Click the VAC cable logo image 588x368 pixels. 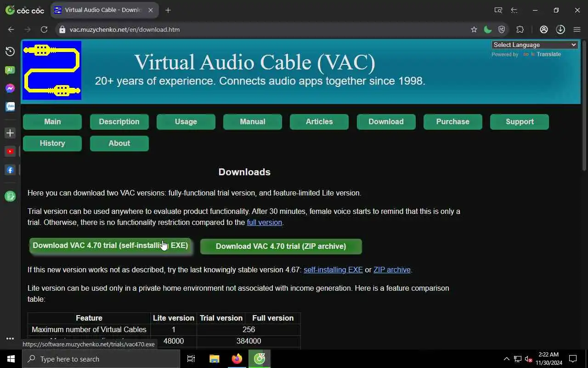pyautogui.click(x=52, y=70)
